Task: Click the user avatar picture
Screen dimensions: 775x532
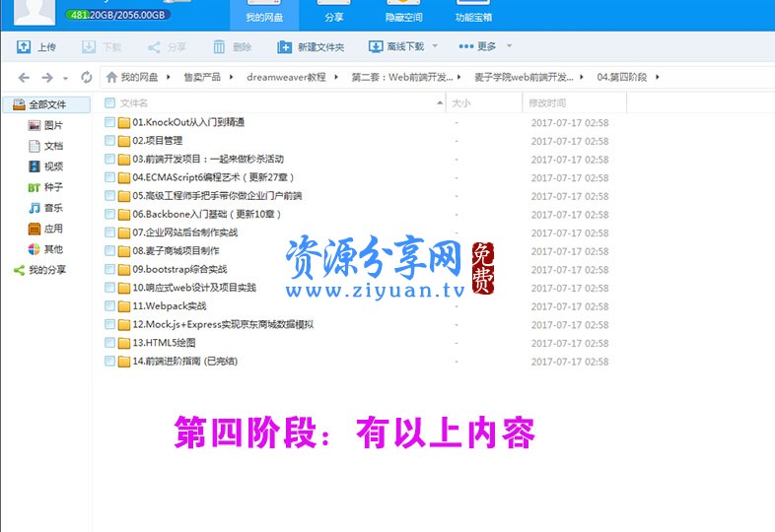Action: point(35,12)
